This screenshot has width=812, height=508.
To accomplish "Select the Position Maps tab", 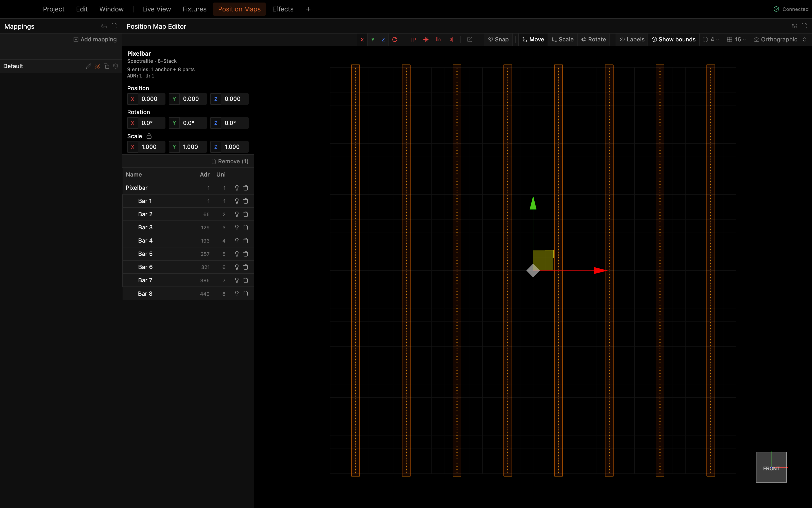I will pyautogui.click(x=239, y=9).
